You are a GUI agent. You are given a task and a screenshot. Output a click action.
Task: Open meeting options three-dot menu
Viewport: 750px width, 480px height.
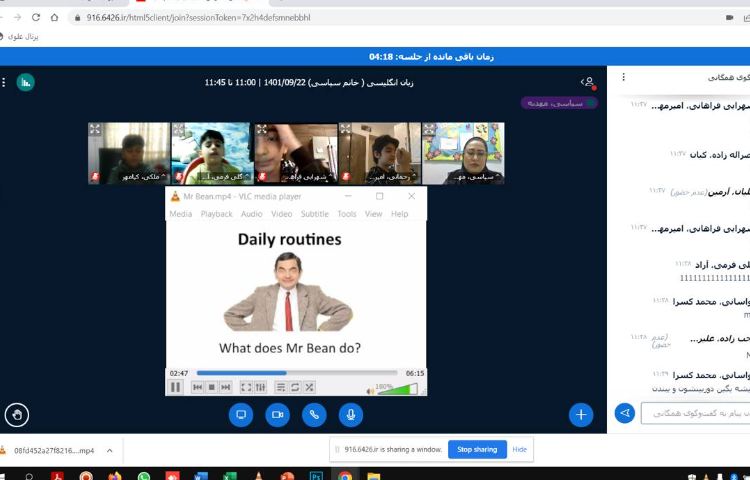[4, 82]
